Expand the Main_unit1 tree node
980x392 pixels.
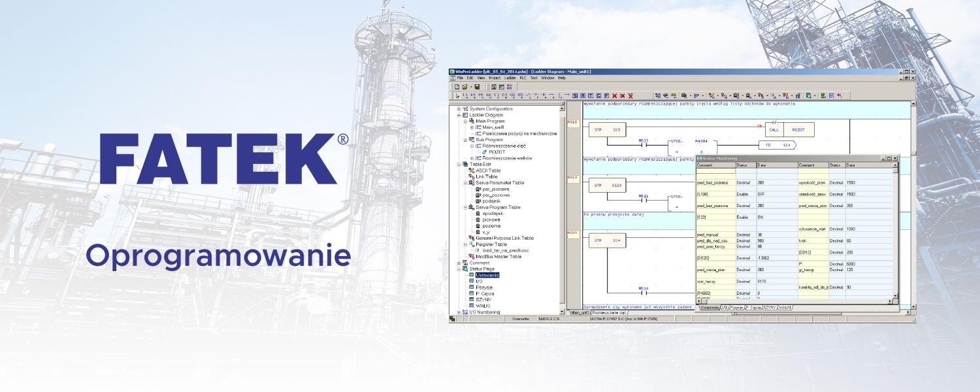tap(472, 127)
